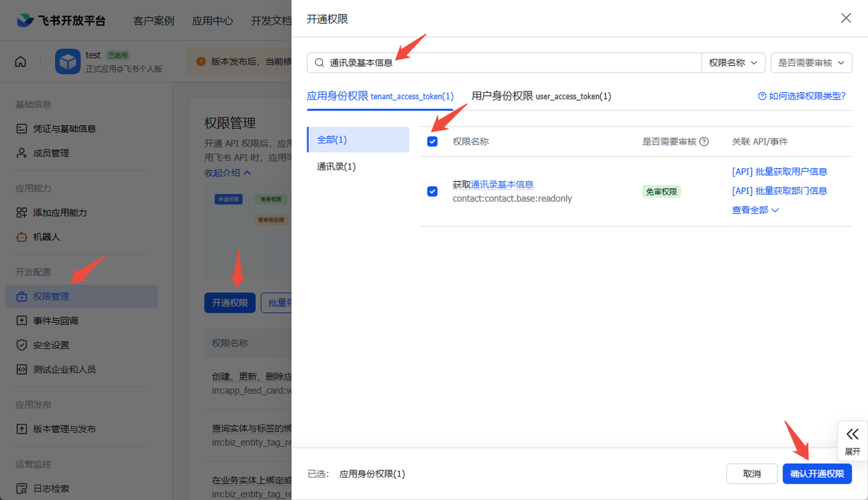Select 通讯录(1) category in permission list

click(x=336, y=166)
